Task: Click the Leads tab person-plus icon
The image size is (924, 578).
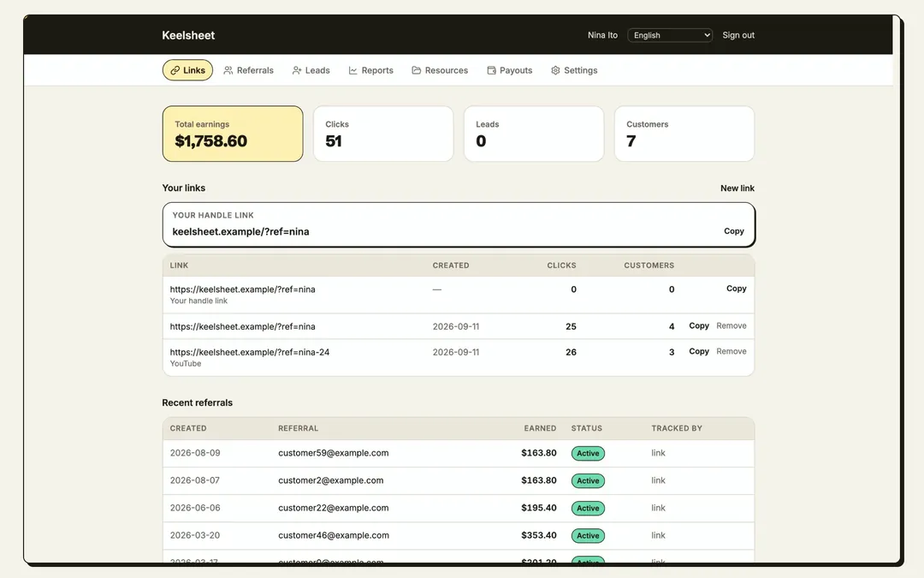Action: (x=296, y=70)
